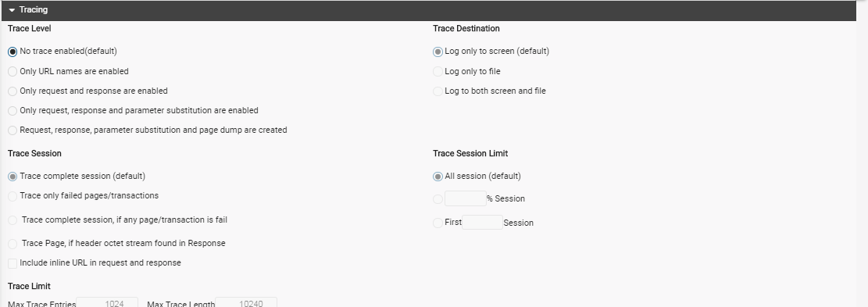The height and width of the screenshot is (307, 868).
Task: Select All session (default) limit
Action: point(438,177)
